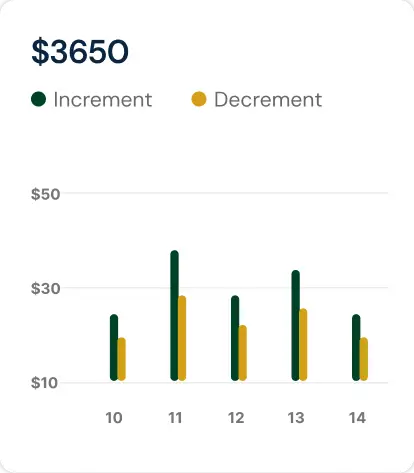Click the $10 y-axis label
414x473 pixels.
pos(44,383)
